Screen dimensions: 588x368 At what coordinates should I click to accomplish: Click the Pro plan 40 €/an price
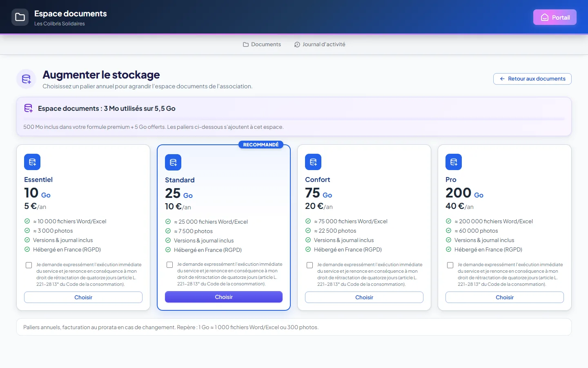[459, 206]
